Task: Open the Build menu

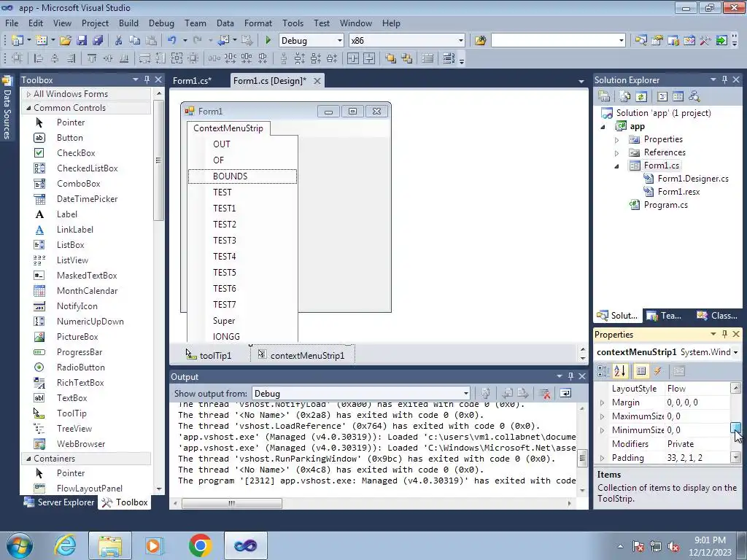Action: click(x=128, y=23)
